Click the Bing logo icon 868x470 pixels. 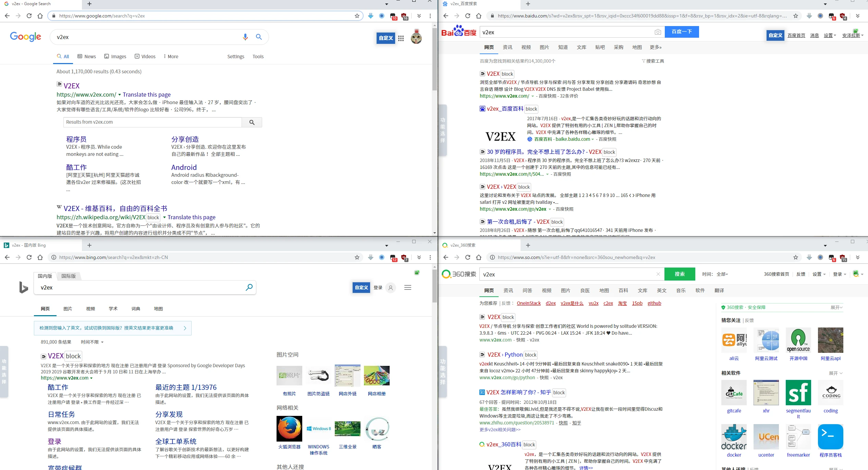coord(24,287)
